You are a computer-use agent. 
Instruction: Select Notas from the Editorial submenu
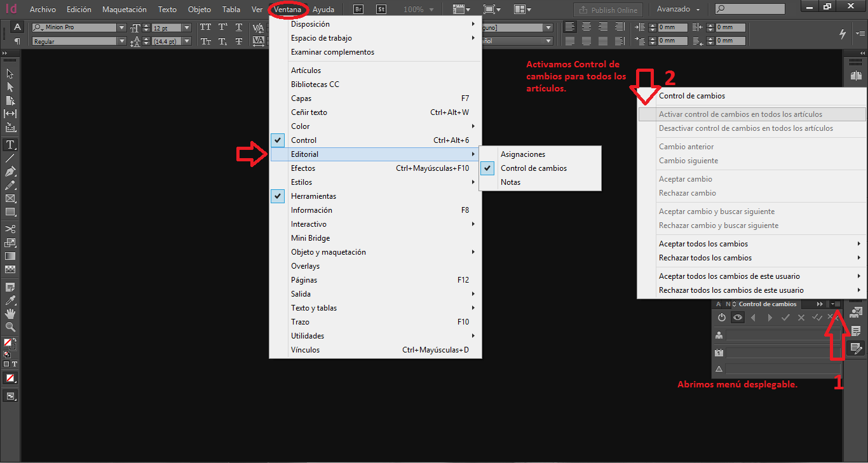tap(510, 182)
